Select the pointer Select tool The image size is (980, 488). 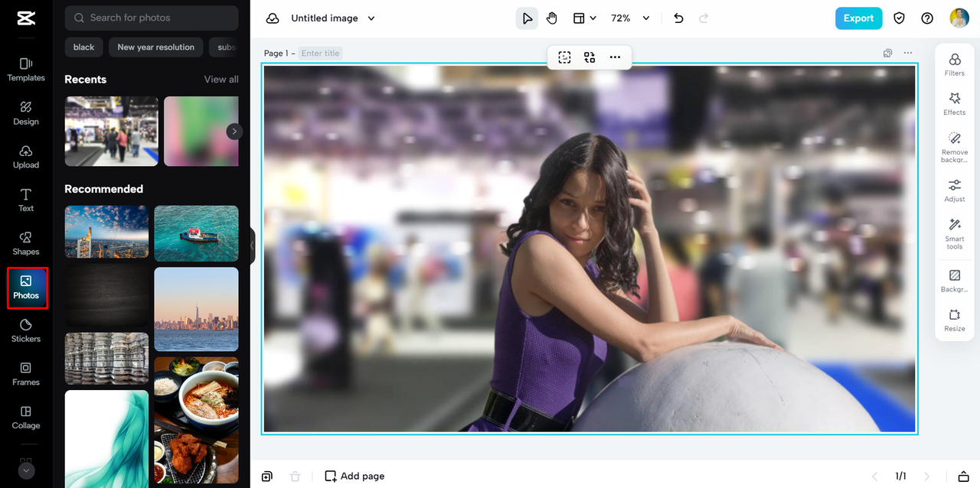click(x=527, y=18)
